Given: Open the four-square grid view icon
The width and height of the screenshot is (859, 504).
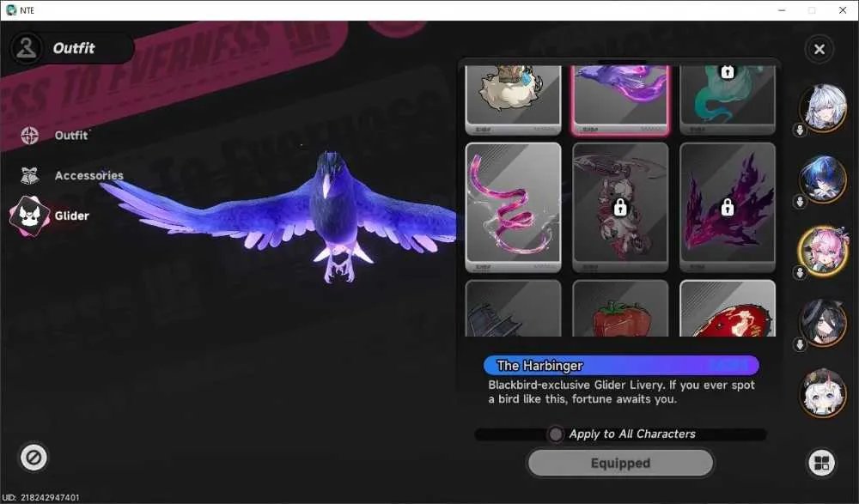Looking at the screenshot, I should (x=821, y=463).
